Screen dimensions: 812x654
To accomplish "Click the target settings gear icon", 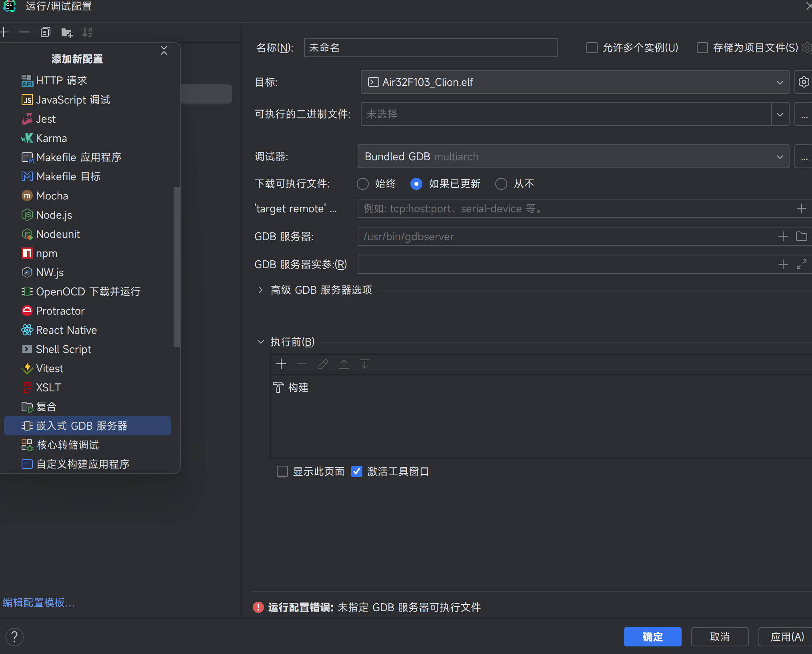I will (x=804, y=82).
